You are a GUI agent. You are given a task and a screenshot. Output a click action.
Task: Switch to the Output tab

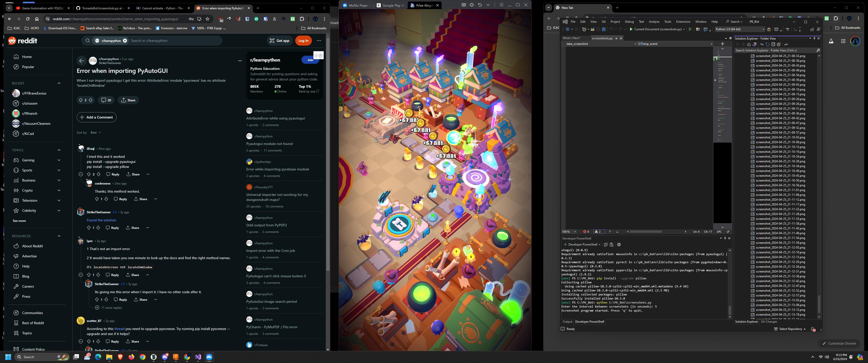(567, 322)
